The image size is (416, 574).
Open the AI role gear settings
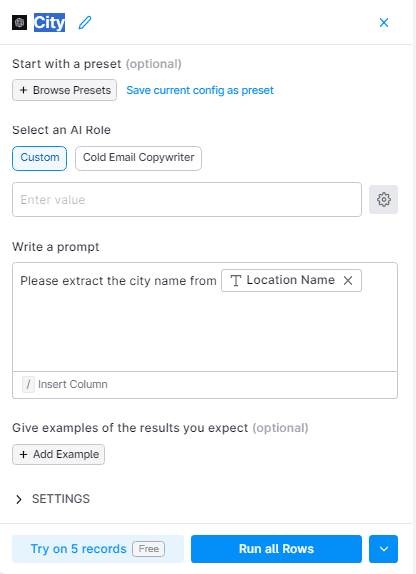pyautogui.click(x=383, y=200)
